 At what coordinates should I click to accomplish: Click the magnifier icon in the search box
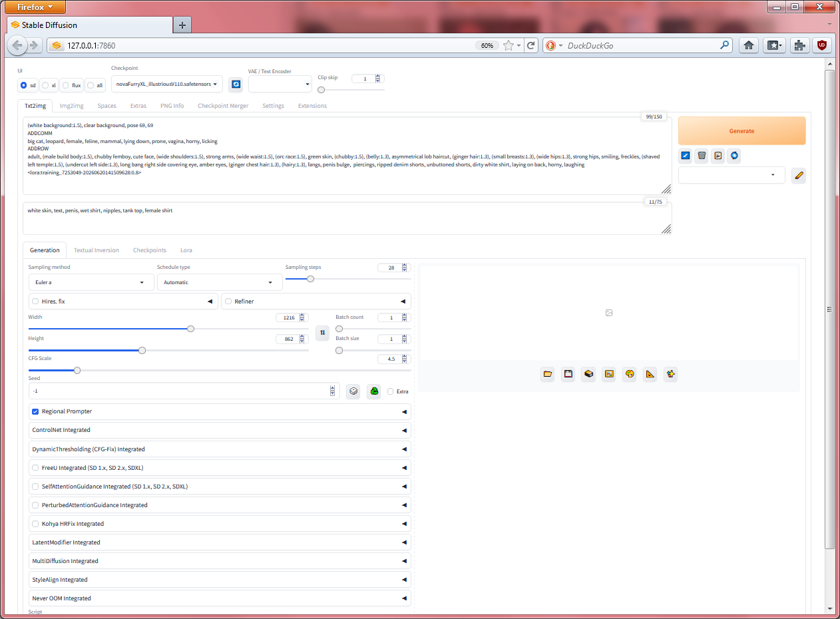(725, 45)
